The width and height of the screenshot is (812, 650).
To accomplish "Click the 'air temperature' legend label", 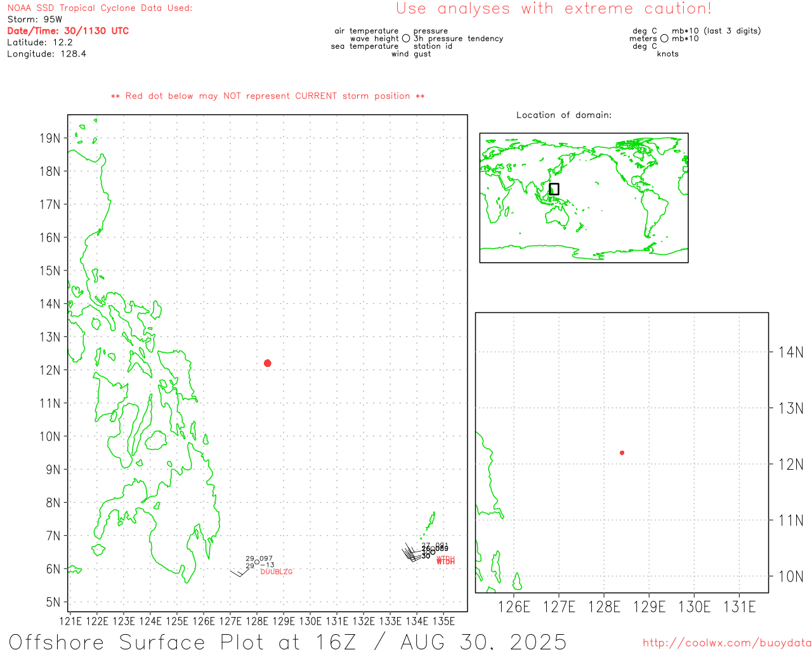I will point(367,31).
